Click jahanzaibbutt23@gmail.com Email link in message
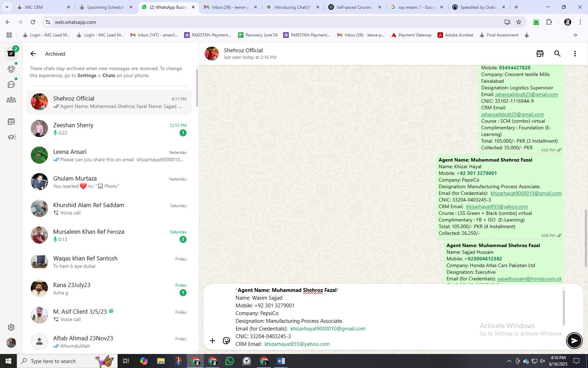 (x=526, y=94)
